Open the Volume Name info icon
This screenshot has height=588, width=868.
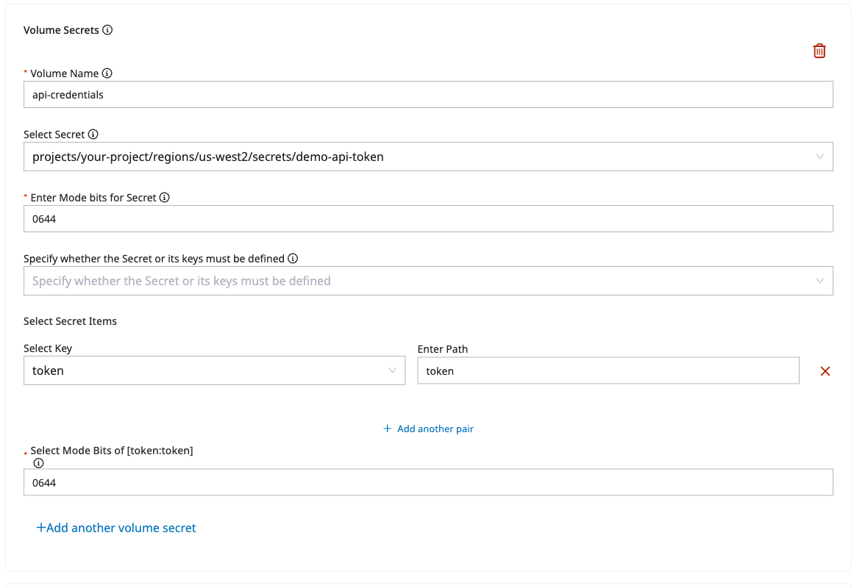(x=107, y=73)
